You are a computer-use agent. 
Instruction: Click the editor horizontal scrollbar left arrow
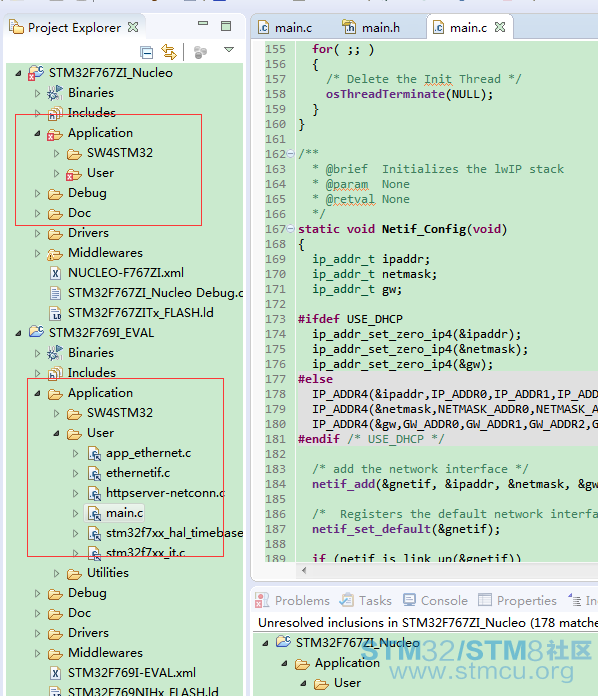[304, 570]
